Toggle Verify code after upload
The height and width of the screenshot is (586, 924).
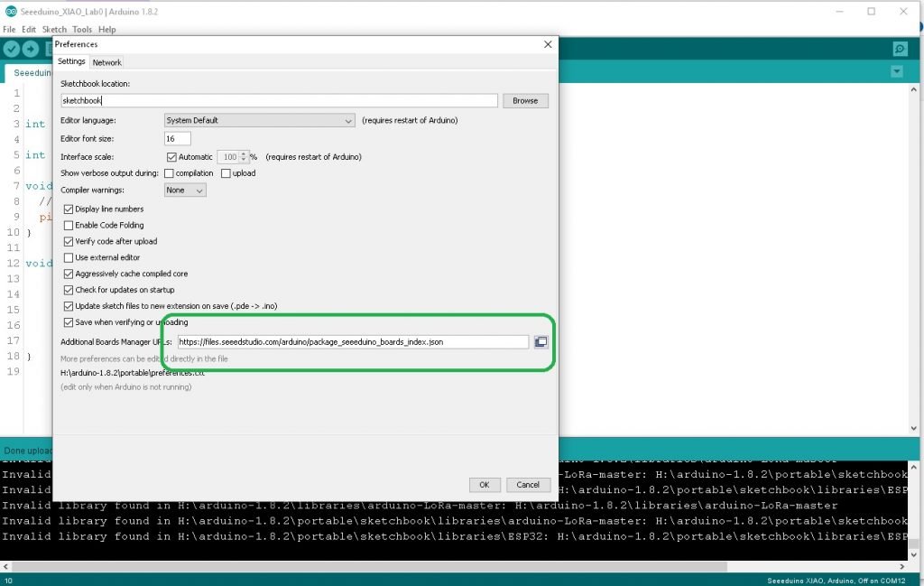[x=69, y=242]
